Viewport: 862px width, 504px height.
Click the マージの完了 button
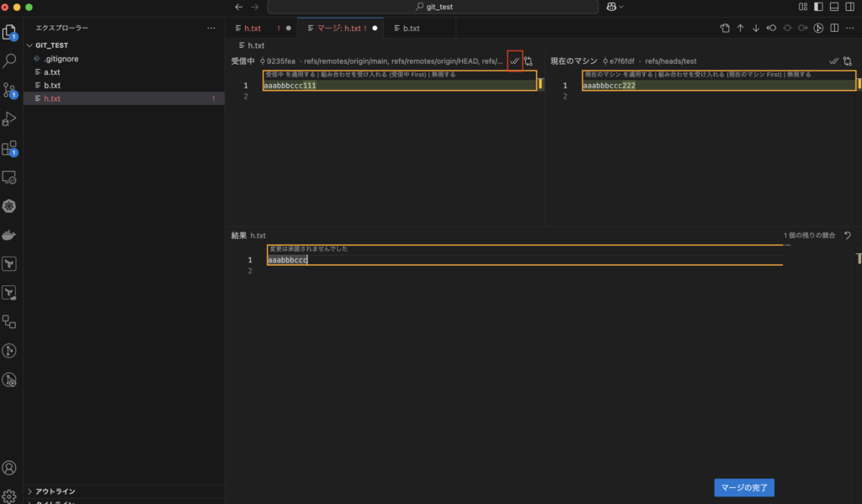(744, 487)
